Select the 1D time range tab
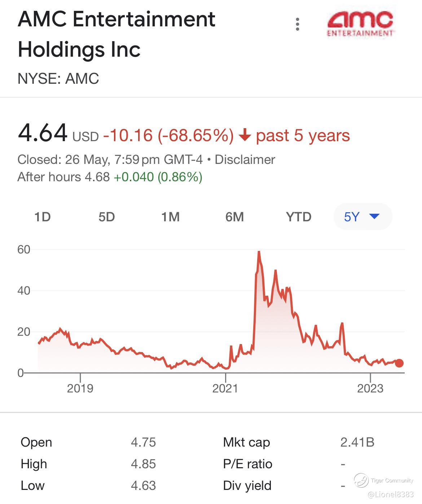This screenshot has width=422, height=504. pyautogui.click(x=42, y=217)
